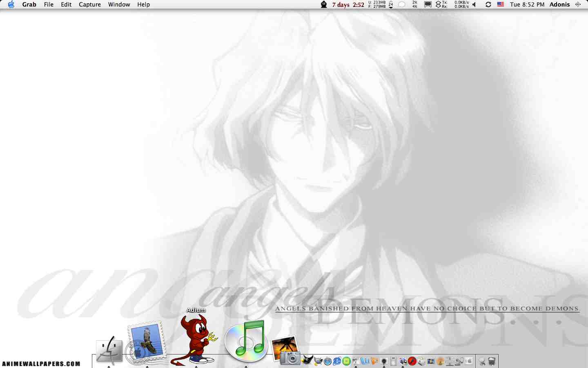Click the clock showing Tue 8:52 PM
The width and height of the screenshot is (588, 368).
click(x=527, y=4)
